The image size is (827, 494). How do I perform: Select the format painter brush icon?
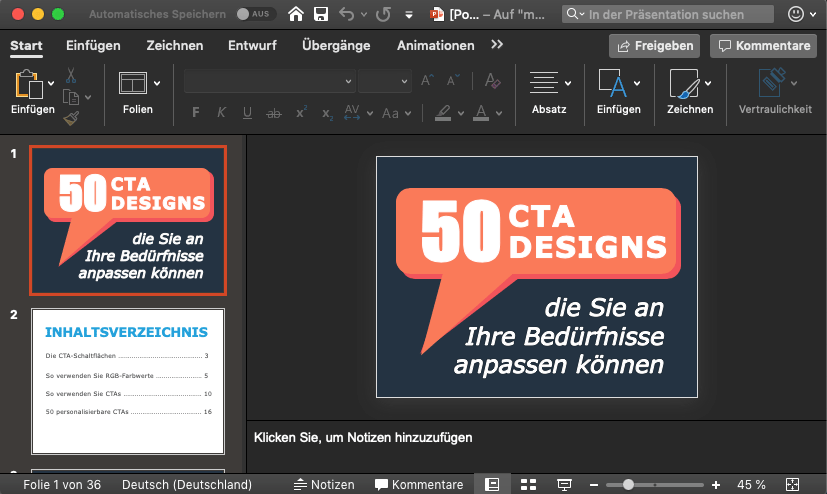pos(71,119)
